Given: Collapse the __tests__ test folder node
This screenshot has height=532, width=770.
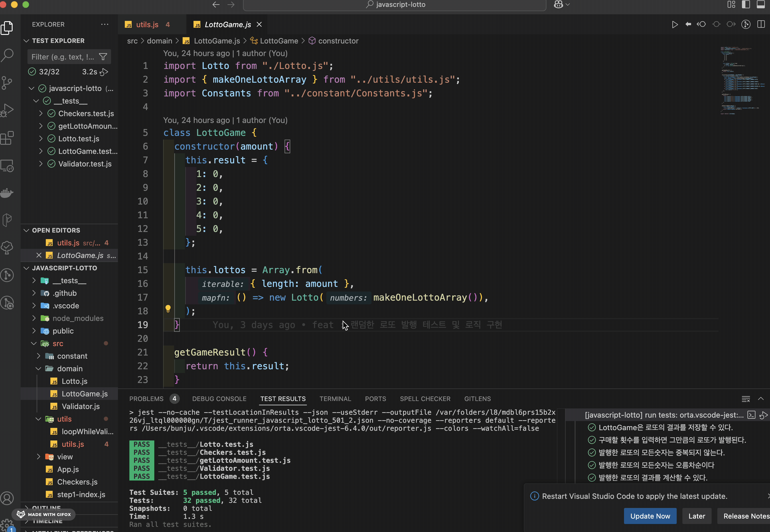Looking at the screenshot, I should (x=36, y=101).
